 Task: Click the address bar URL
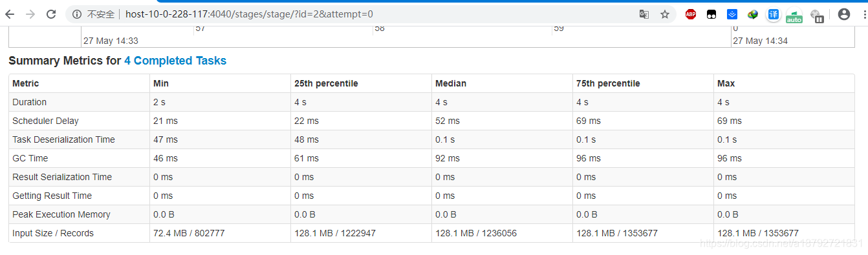(x=249, y=14)
